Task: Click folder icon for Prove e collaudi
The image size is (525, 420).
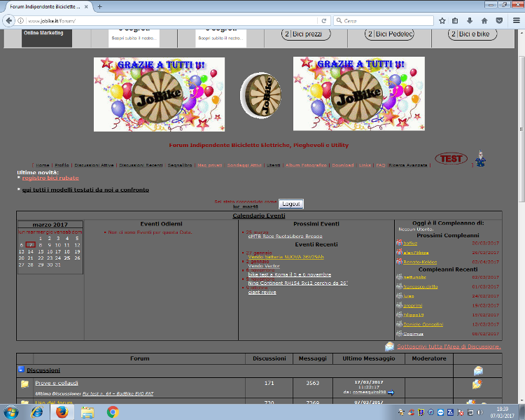Action: coord(24,384)
